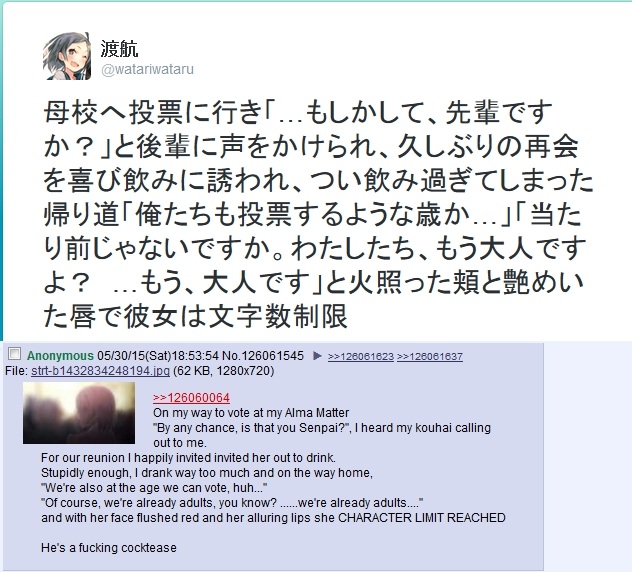The image size is (632, 572).
Task: Open the 渡航 profile avatar image
Action: tap(67, 56)
